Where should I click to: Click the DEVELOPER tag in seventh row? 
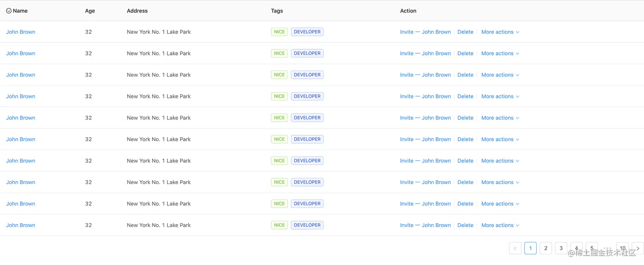[x=307, y=161]
